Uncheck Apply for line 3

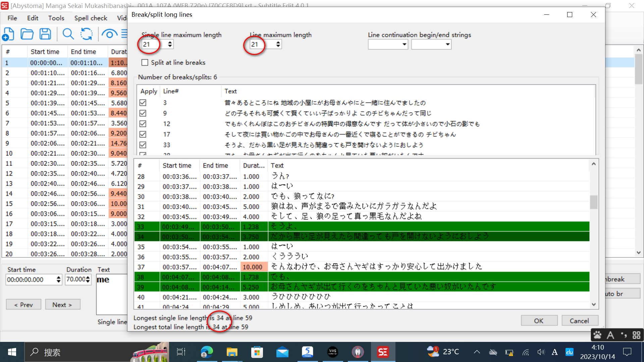143,103
